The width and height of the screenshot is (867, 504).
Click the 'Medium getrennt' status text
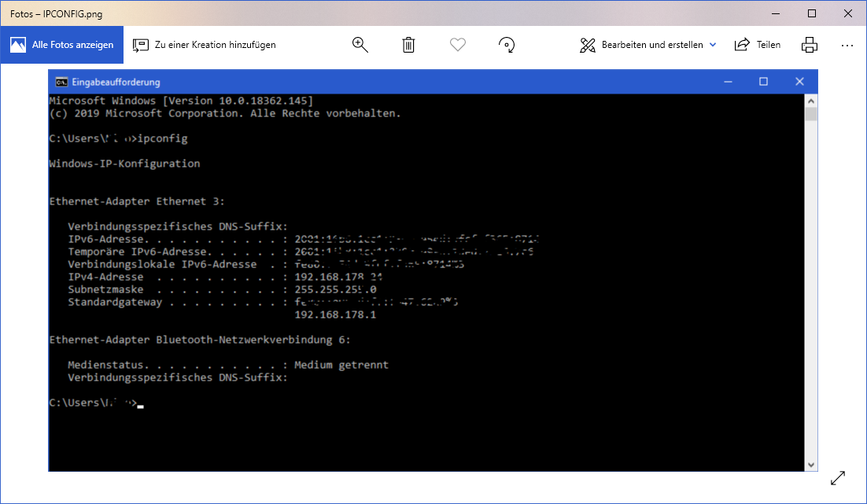(x=341, y=365)
